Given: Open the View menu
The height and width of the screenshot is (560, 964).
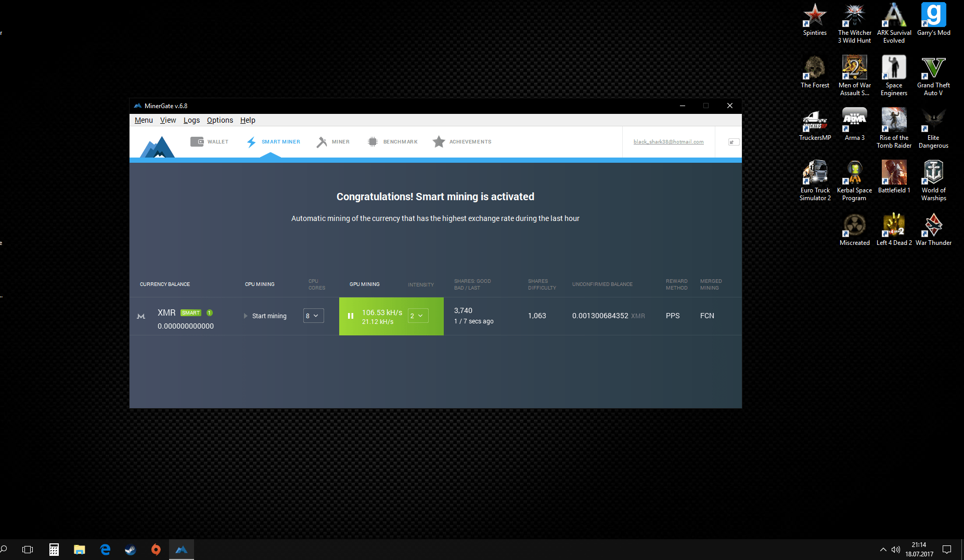Looking at the screenshot, I should tap(168, 120).
